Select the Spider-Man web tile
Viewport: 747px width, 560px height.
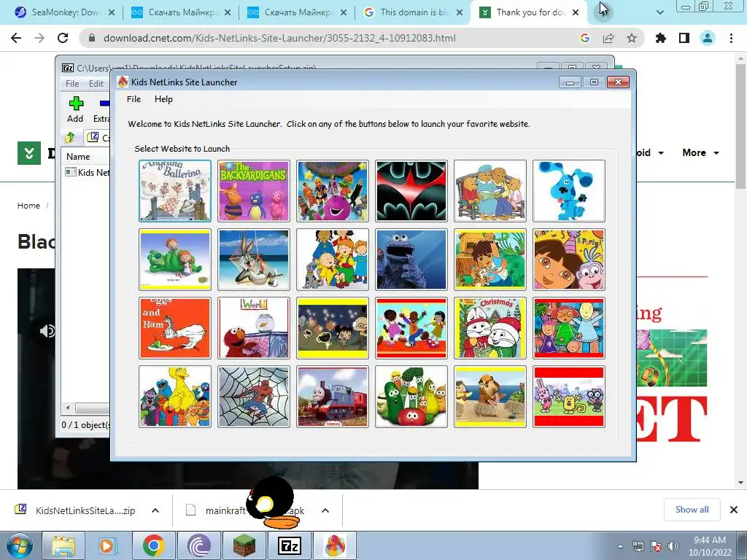pos(253,396)
